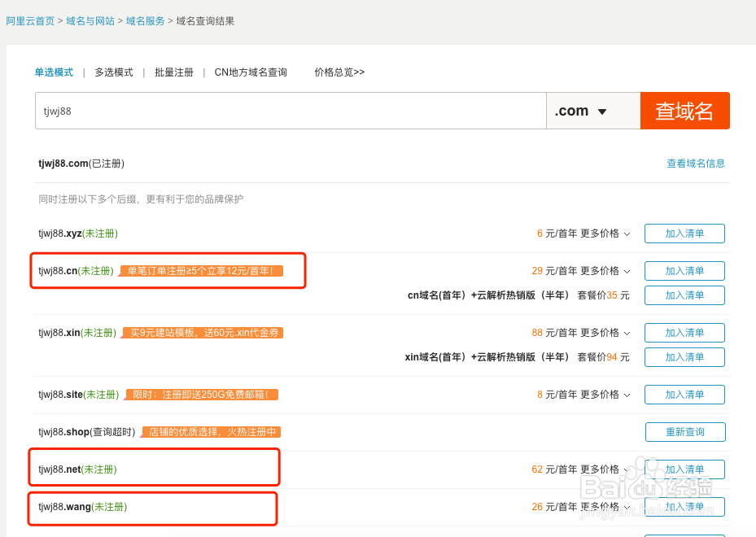Open 查看域名信息 for tjwj88.com

[696, 164]
